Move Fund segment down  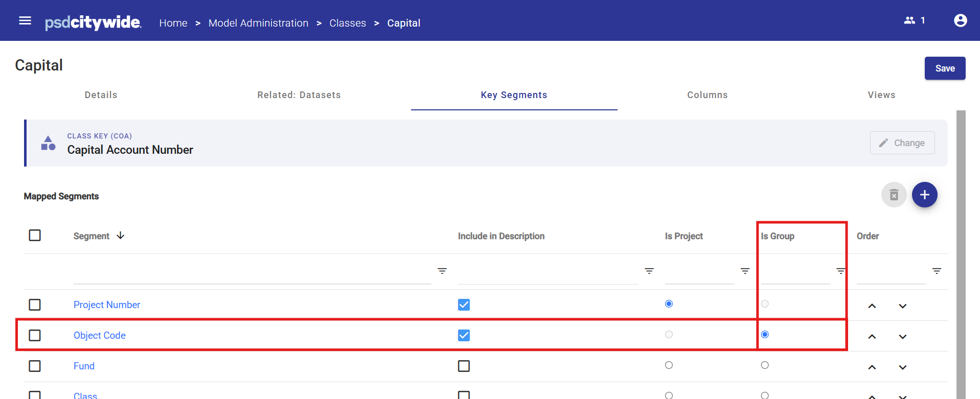(x=903, y=367)
